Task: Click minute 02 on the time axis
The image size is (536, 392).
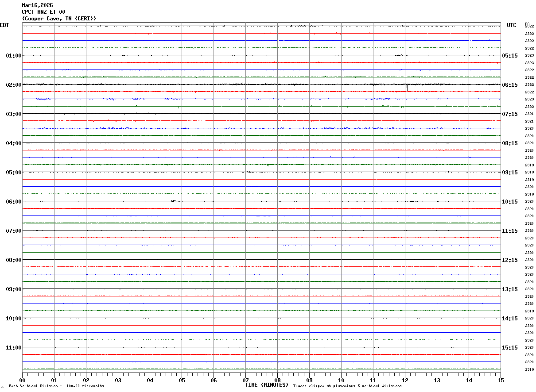Action: 86,380
